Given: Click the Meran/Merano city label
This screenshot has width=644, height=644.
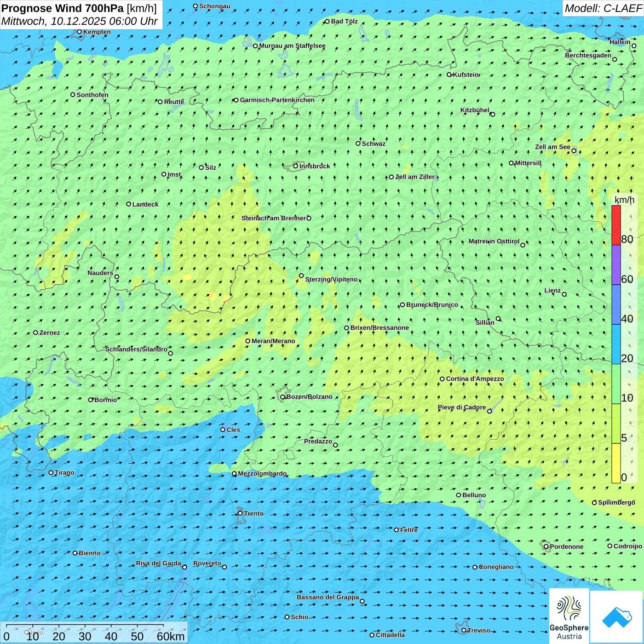Looking at the screenshot, I should click(273, 341).
